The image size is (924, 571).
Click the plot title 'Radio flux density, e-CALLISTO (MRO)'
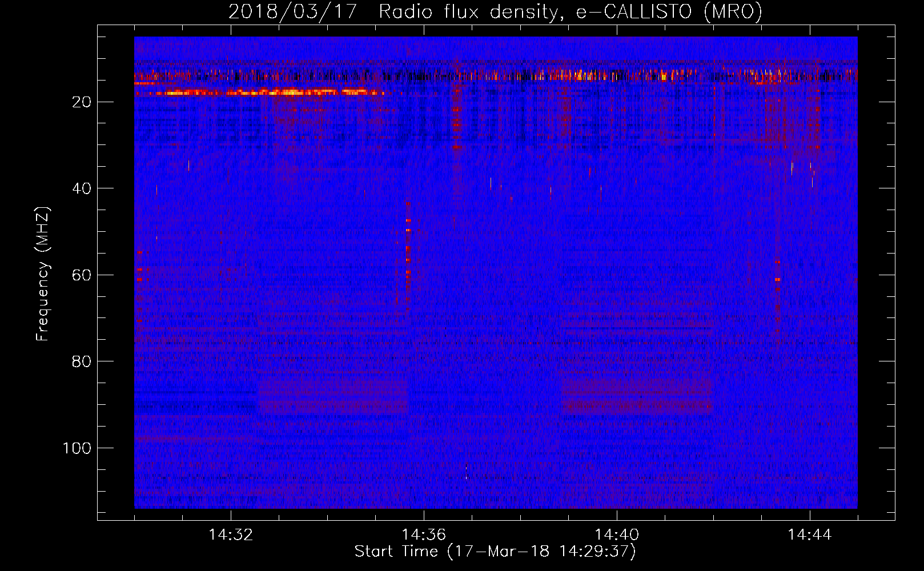pos(570,11)
